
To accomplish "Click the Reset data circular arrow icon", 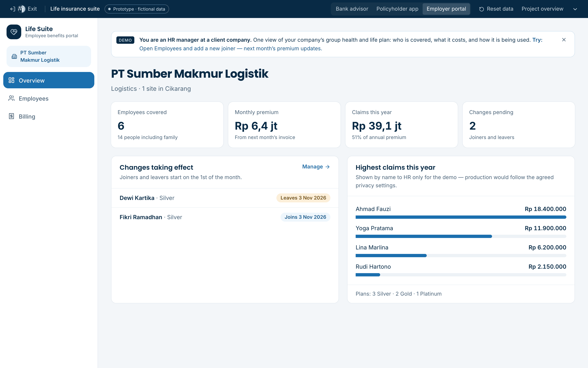I will (481, 9).
